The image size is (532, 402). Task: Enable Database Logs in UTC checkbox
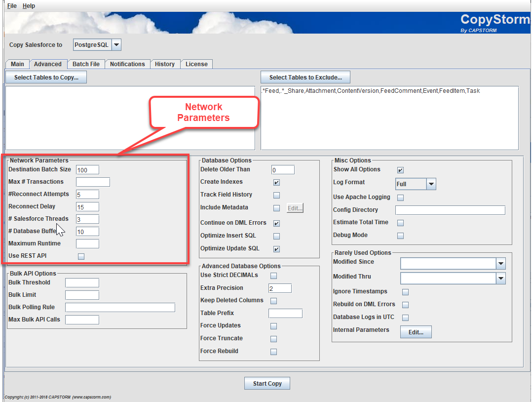(x=405, y=318)
